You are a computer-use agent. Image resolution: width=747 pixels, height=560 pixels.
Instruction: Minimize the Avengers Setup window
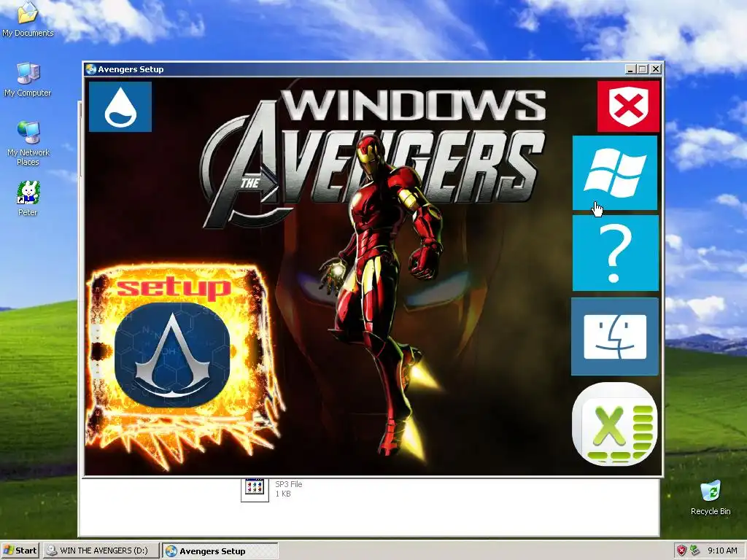[x=630, y=69]
